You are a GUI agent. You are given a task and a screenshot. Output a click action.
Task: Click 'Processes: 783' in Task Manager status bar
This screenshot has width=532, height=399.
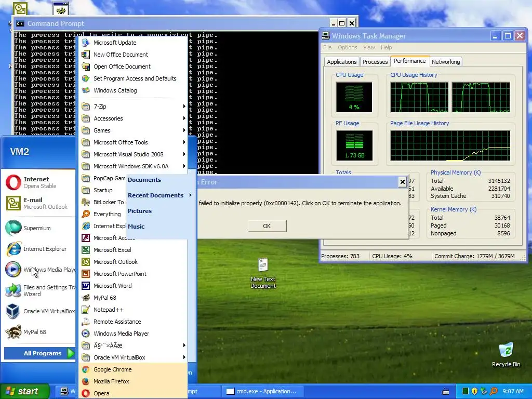[340, 256]
